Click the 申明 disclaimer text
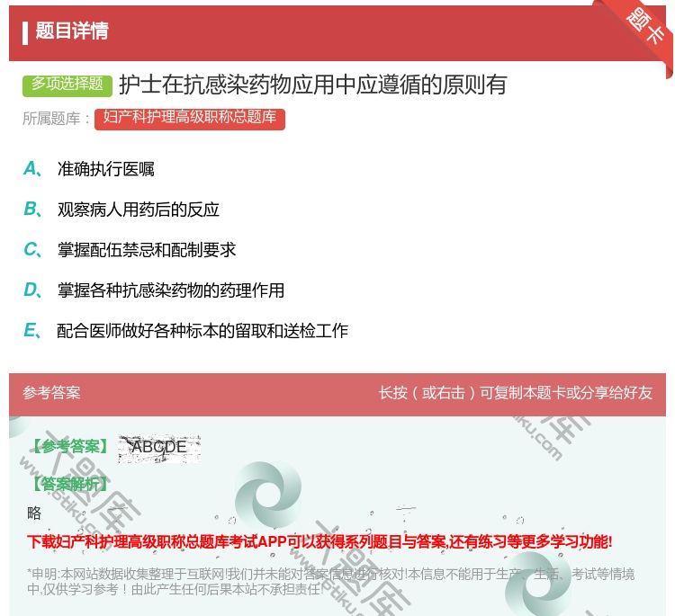 pyautogui.click(x=330, y=581)
